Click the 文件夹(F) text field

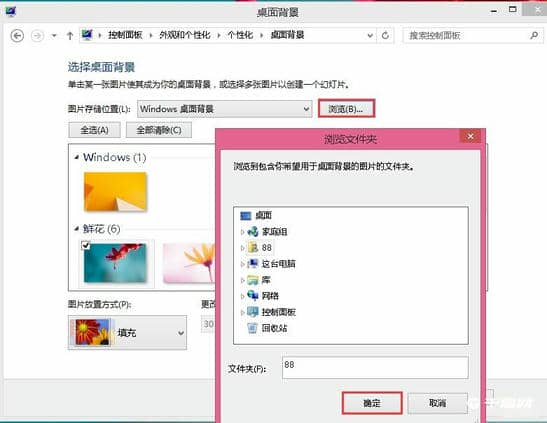pyautogui.click(x=375, y=368)
